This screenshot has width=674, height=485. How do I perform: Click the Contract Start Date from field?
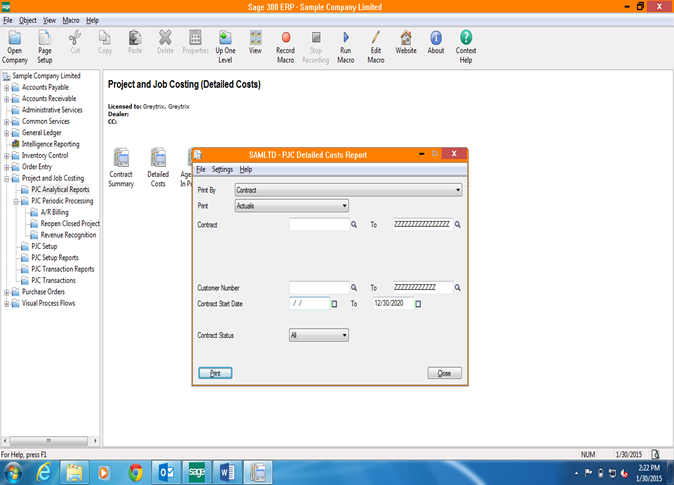point(309,304)
